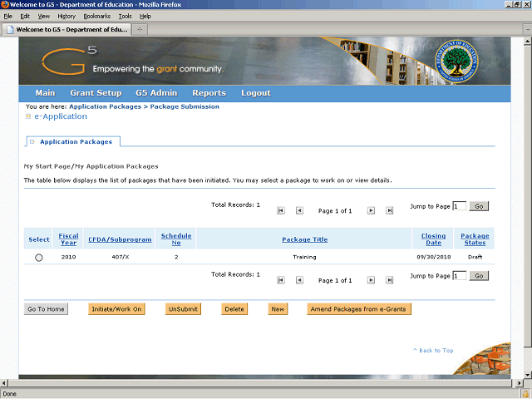
Task: Sort by Package Title column header
Action: pos(305,239)
